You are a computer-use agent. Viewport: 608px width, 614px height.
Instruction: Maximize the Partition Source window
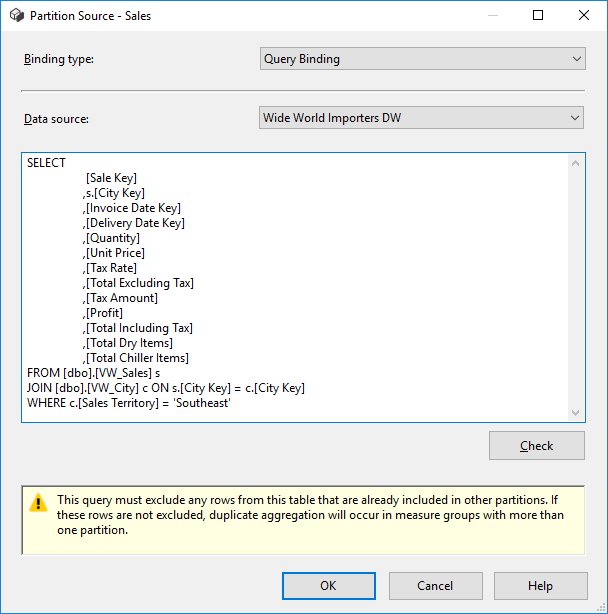(537, 16)
